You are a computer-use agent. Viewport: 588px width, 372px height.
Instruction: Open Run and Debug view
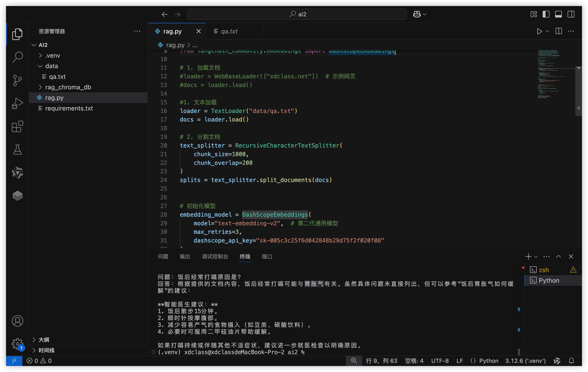coord(17,103)
